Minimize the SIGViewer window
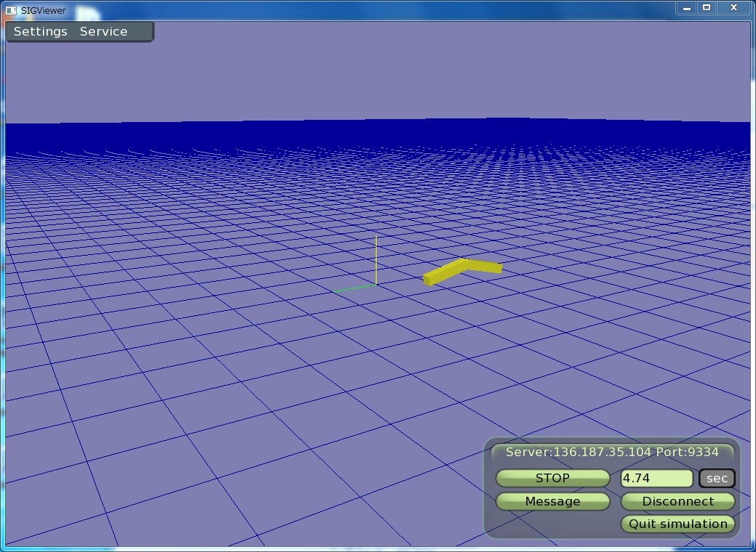This screenshot has width=756, height=552. 686,7
